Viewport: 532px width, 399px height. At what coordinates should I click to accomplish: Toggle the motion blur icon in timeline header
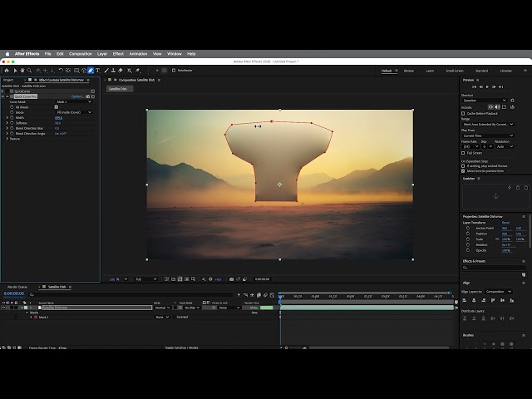click(x=265, y=295)
